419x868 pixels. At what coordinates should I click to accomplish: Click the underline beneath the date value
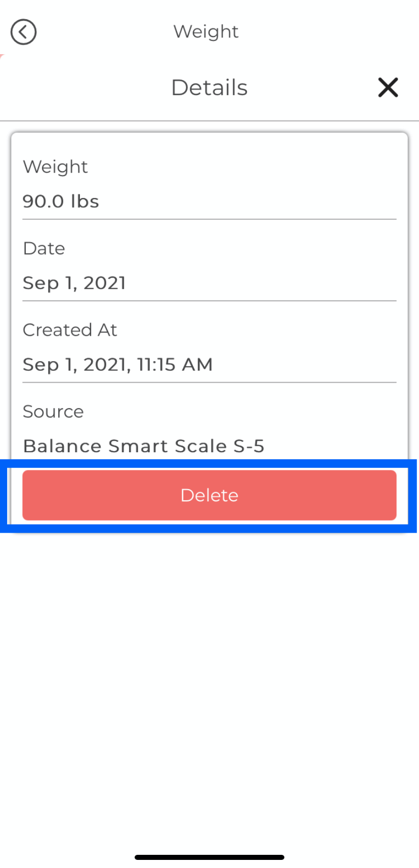click(209, 301)
